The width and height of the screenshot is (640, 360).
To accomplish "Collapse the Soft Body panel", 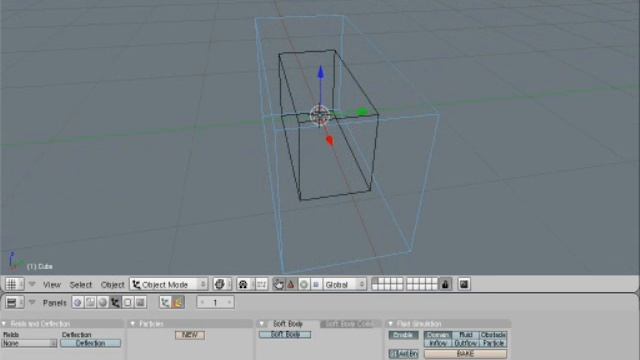I will tap(262, 324).
